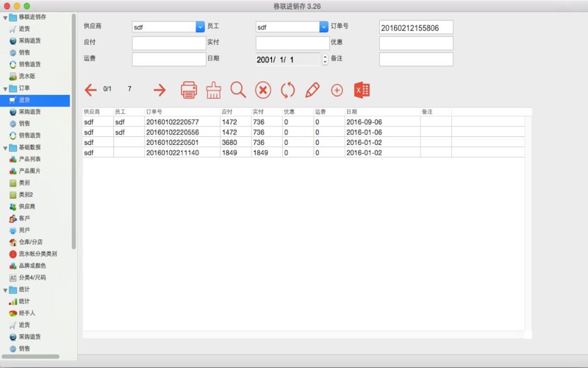This screenshot has width=588, height=368.
Task: Export with the Excel icon
Action: point(362,90)
